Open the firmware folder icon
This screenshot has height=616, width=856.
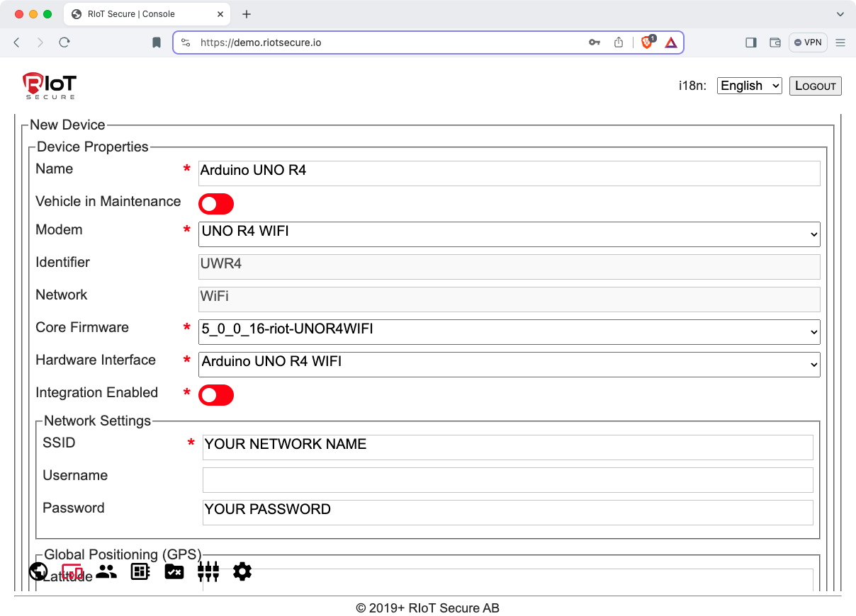click(x=174, y=571)
